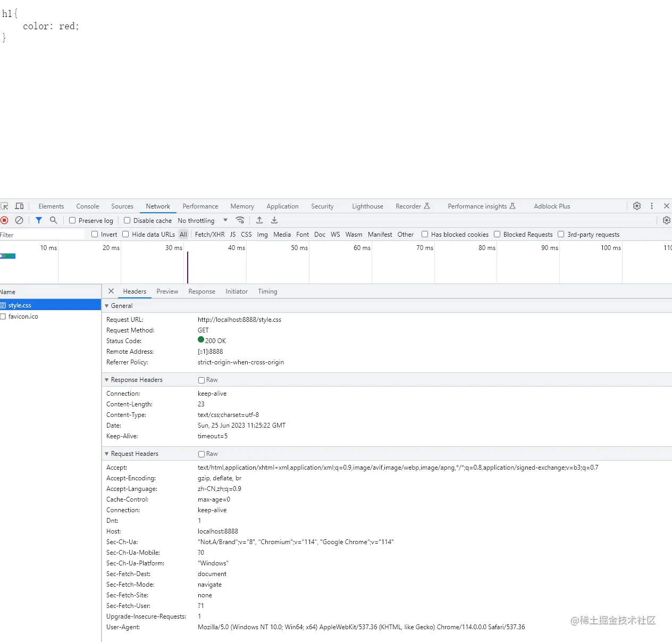Image resolution: width=672 pixels, height=642 pixels.
Task: Click the Performance insights flask icon
Action: [513, 206]
